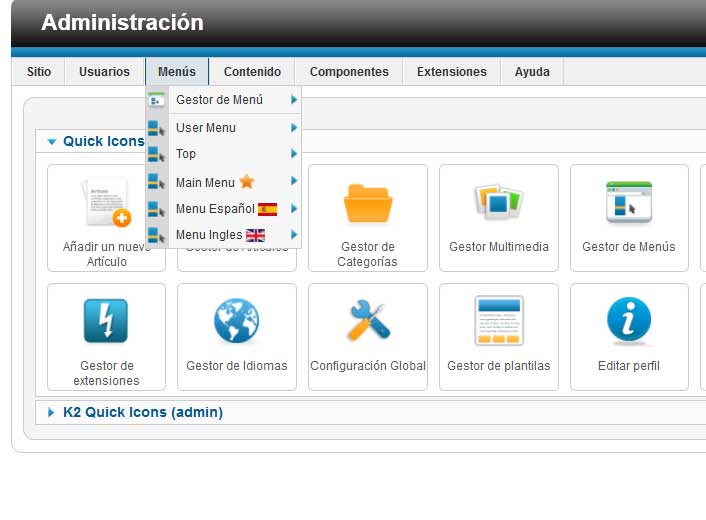Expand the User Menu submenu arrow
The width and height of the screenshot is (706, 520).
coord(294,128)
